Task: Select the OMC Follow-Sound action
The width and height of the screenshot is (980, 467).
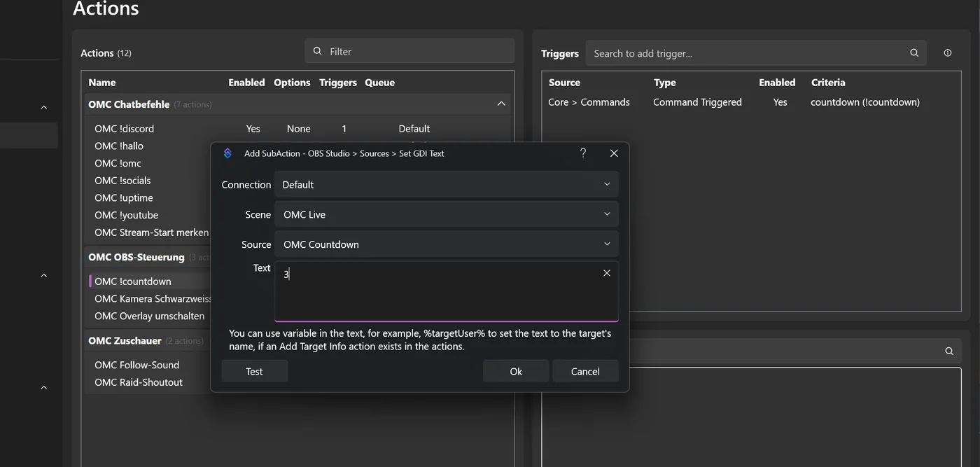Action: tap(137, 365)
